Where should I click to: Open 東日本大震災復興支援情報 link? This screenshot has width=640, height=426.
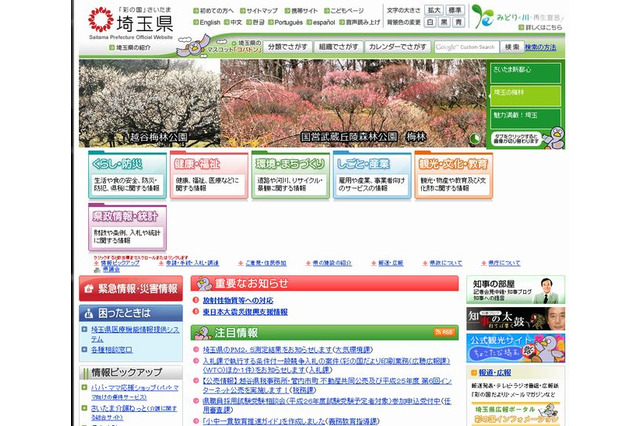(245, 312)
